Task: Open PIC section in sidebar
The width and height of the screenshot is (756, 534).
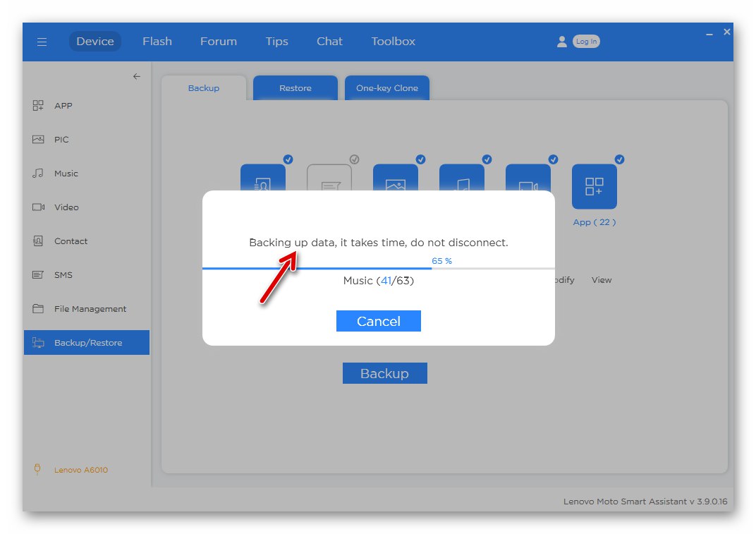Action: (87, 140)
